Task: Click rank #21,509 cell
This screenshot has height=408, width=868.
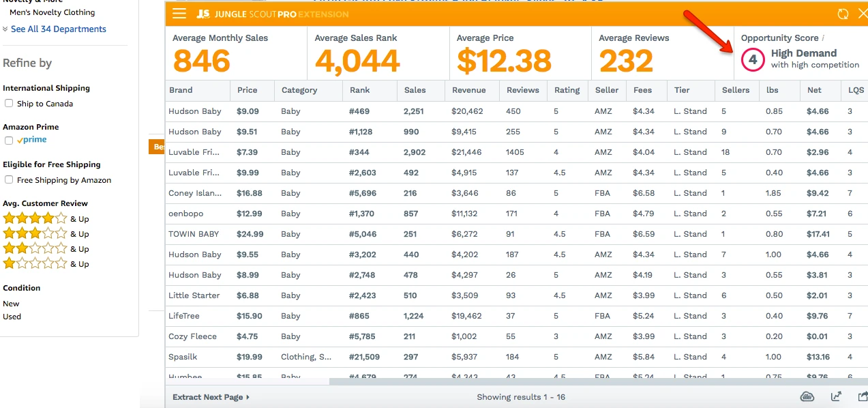Action: [x=365, y=357]
